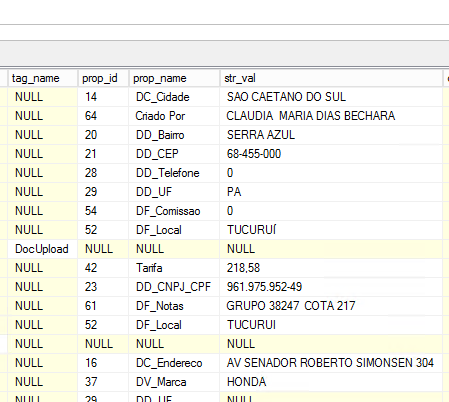The width and height of the screenshot is (449, 402).
Task: Select the TUCURUÍ value with accent
Action: point(331,230)
